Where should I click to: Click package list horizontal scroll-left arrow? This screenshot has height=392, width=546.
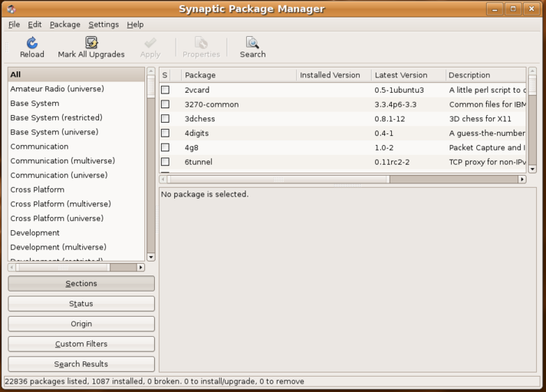[x=163, y=179]
